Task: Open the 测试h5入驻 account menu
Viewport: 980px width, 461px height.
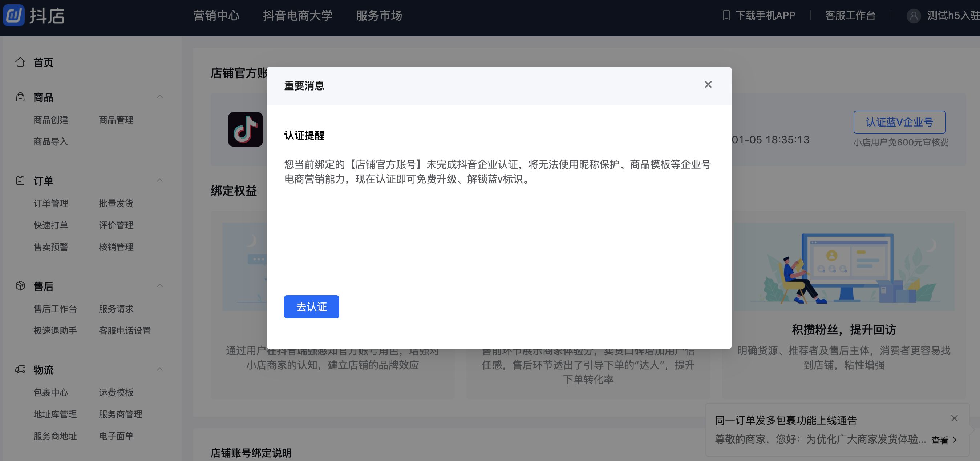Action: coord(953,16)
